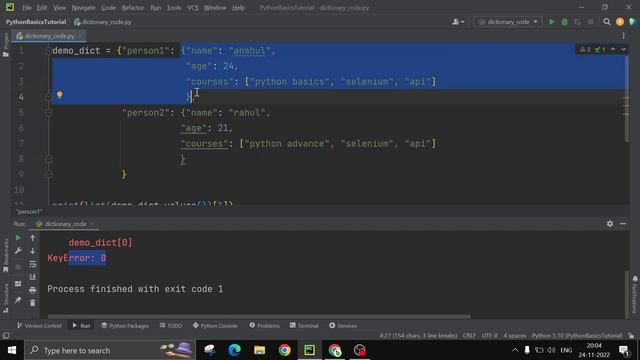Click the Run console horizontal scrollbar
Screen dimensions: 640x360
[x=259, y=316]
